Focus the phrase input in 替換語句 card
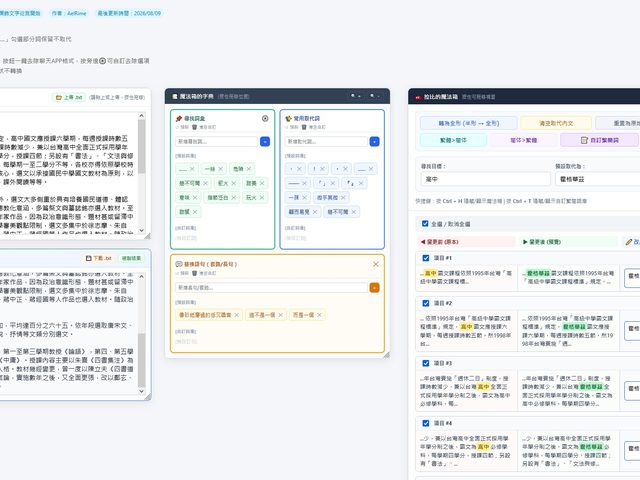This screenshot has width=640, height=480. (271, 288)
